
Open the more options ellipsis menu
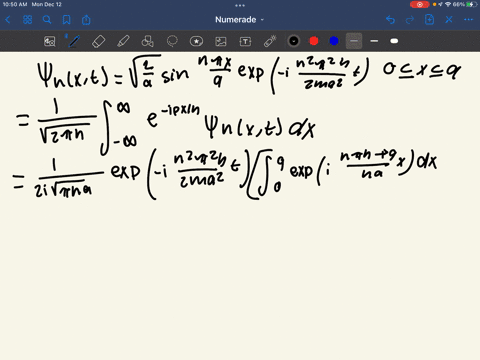click(x=468, y=20)
